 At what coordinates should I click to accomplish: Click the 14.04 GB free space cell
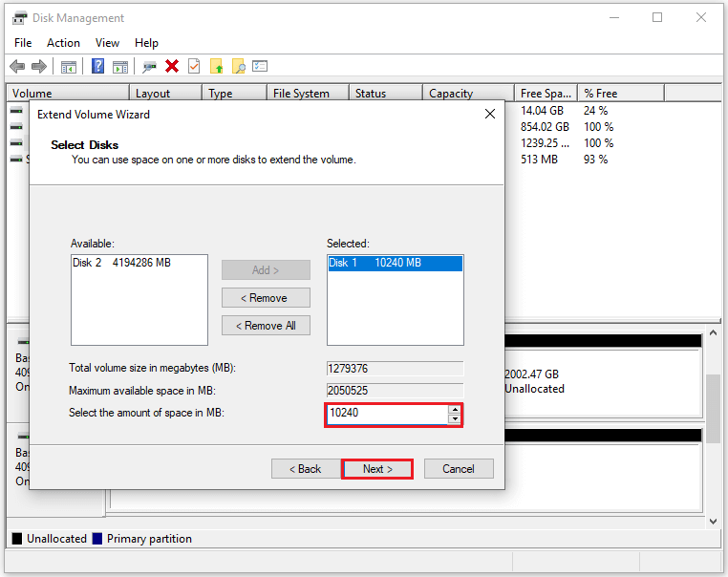pyautogui.click(x=542, y=111)
